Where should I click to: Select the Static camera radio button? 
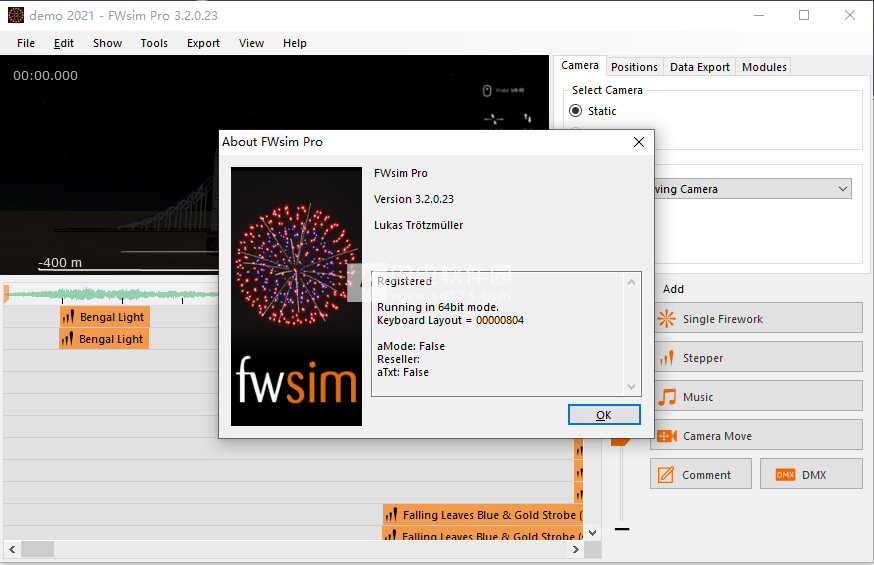575,111
